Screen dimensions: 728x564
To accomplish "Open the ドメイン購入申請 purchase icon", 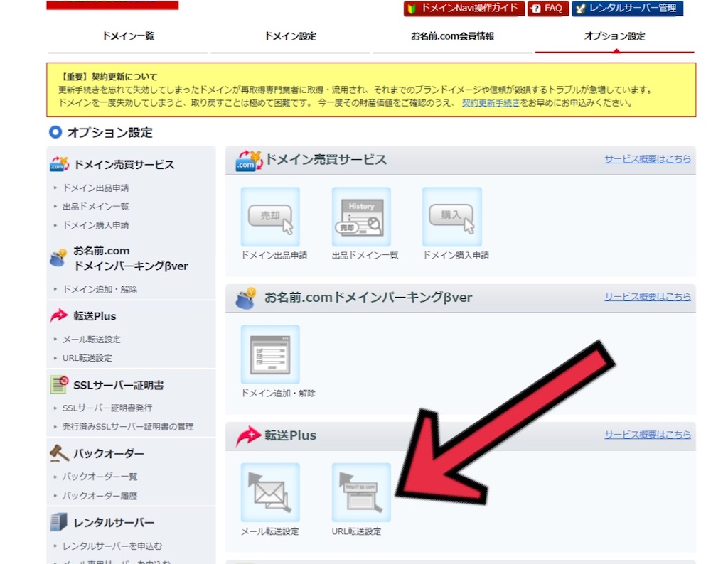I will tap(452, 217).
